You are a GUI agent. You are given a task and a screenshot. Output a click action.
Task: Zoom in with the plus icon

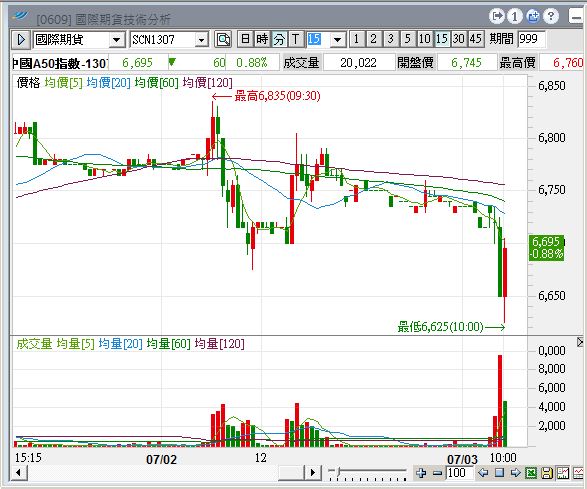click(421, 473)
